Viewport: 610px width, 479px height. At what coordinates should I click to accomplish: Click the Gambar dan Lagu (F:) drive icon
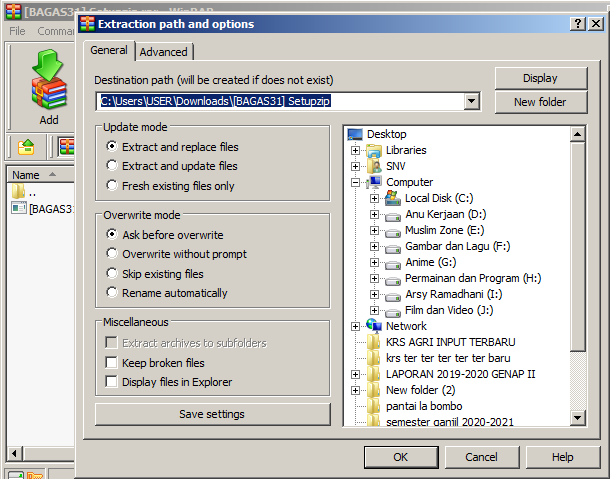click(x=393, y=248)
